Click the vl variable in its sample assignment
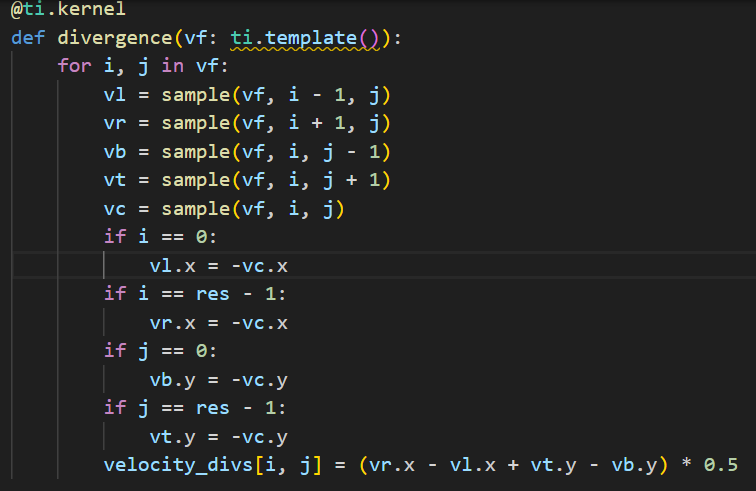Image resolution: width=756 pixels, height=491 pixels. [115, 96]
